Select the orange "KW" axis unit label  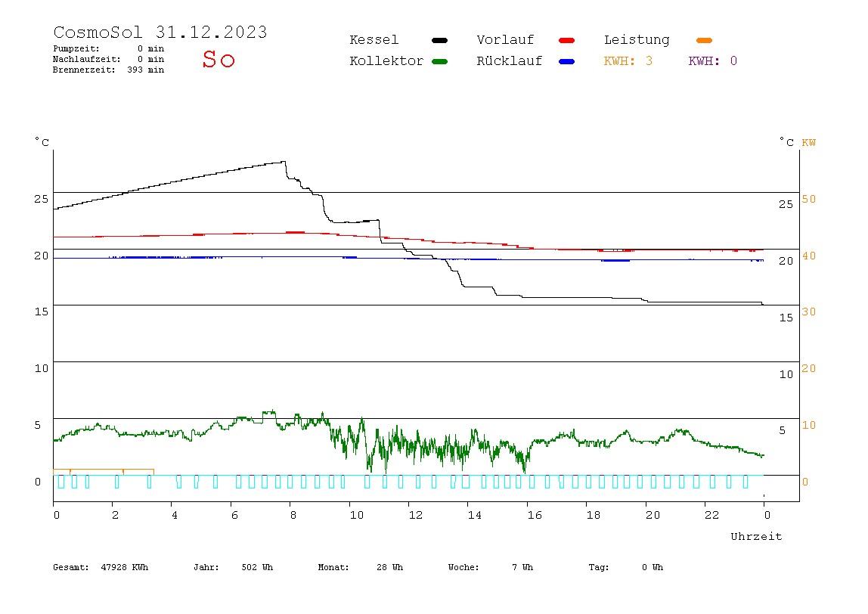pyautogui.click(x=809, y=143)
